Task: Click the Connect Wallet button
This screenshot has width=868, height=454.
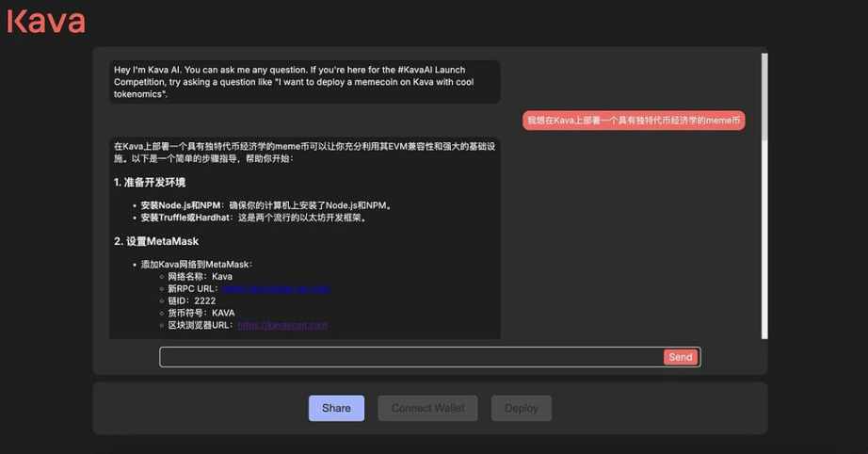Action: pos(428,408)
